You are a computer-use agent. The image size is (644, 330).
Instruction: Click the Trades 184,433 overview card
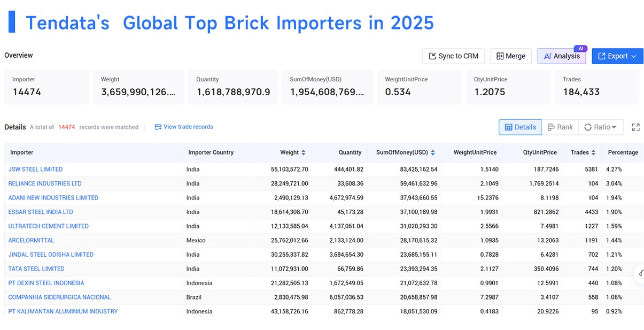[598, 87]
